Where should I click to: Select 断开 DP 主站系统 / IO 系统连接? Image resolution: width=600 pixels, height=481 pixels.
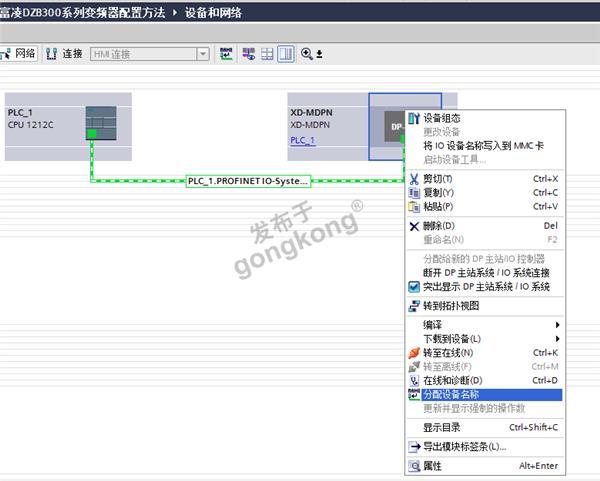point(485,273)
